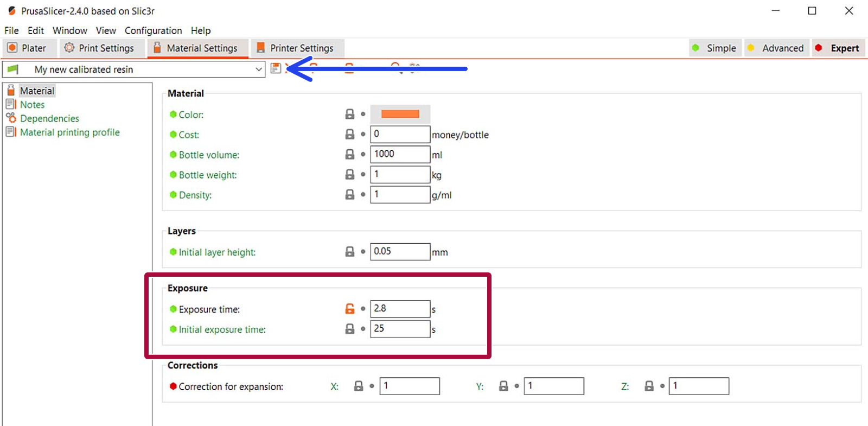
Task: Click the reset dot beside Exposure time
Action: 363,309
